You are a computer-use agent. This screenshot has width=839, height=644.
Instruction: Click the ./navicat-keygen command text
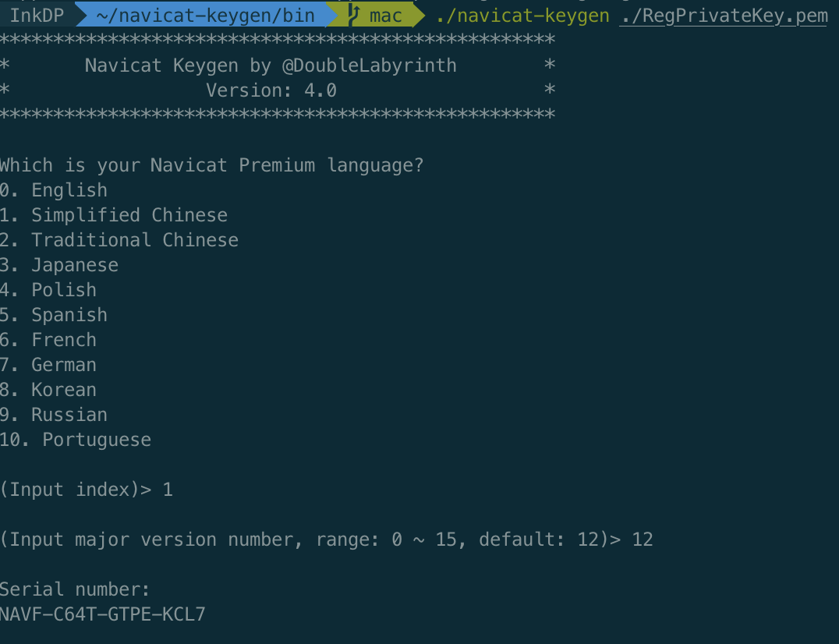pyautogui.click(x=522, y=16)
